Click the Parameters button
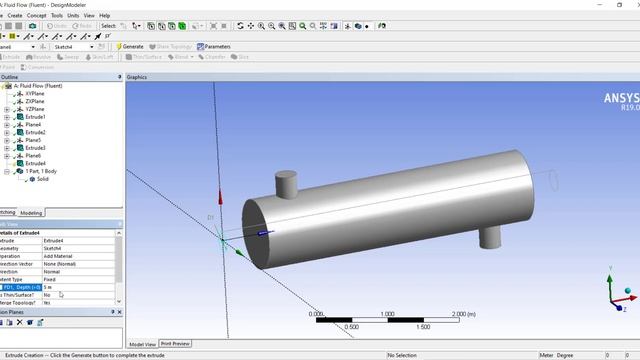 214,47
